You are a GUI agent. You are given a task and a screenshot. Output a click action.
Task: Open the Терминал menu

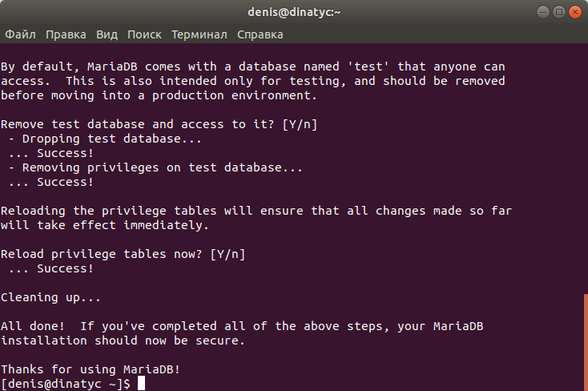tap(199, 34)
